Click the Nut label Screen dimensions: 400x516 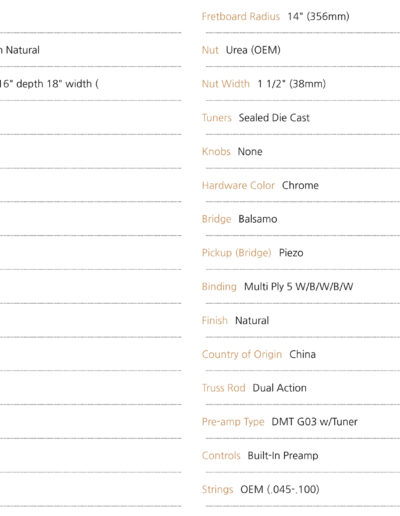pyautogui.click(x=210, y=50)
